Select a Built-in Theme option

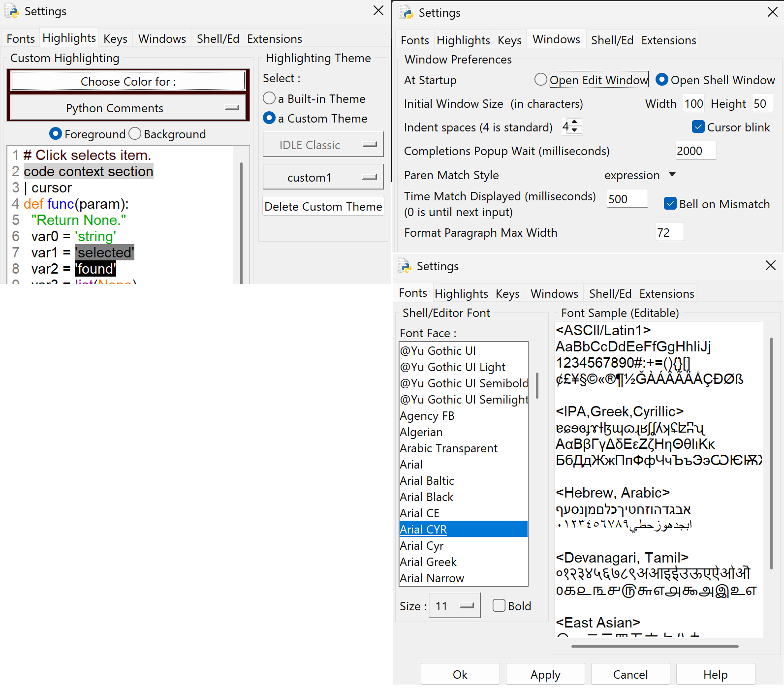tap(269, 99)
